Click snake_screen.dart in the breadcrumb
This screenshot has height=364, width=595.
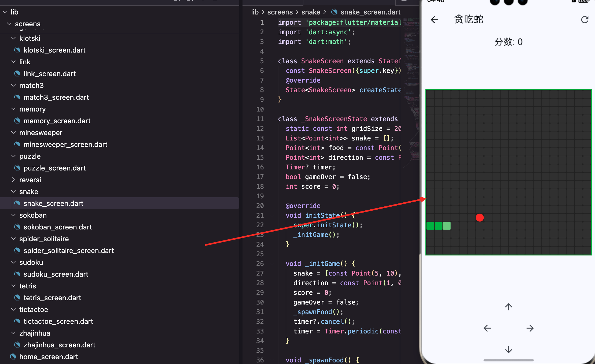370,12
